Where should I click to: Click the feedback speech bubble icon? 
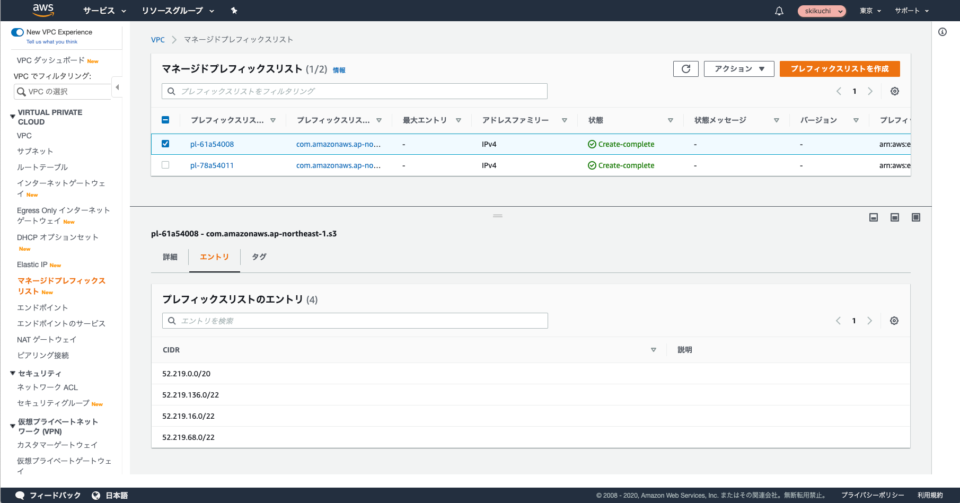[20, 495]
